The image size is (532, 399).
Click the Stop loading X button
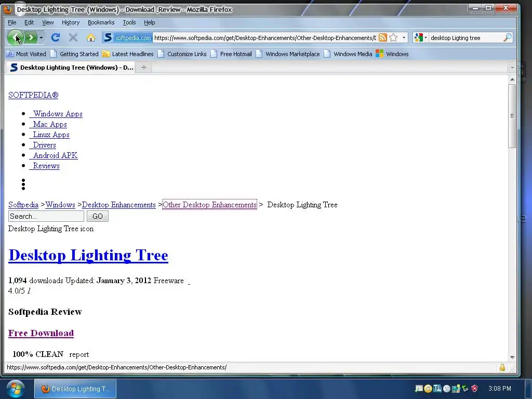coord(73,37)
